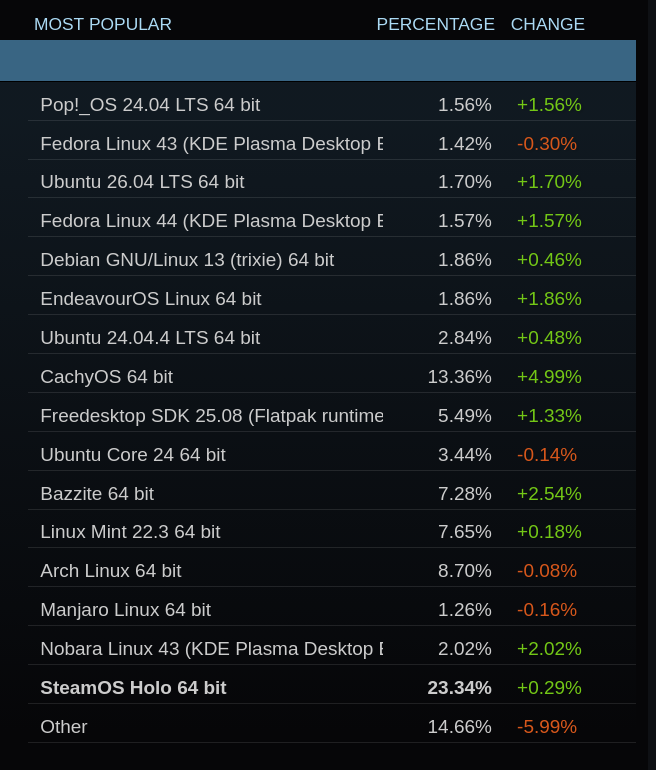The width and height of the screenshot is (656, 770).
Task: Select the Other row label
Action: coord(64,727)
